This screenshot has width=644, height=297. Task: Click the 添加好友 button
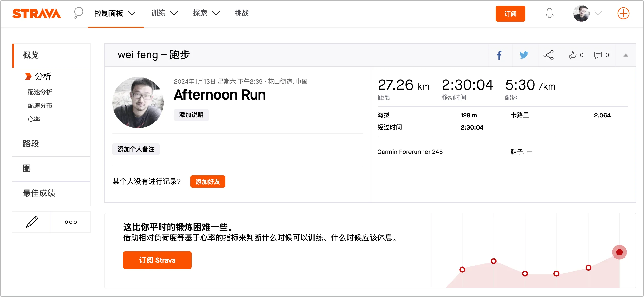tap(208, 182)
